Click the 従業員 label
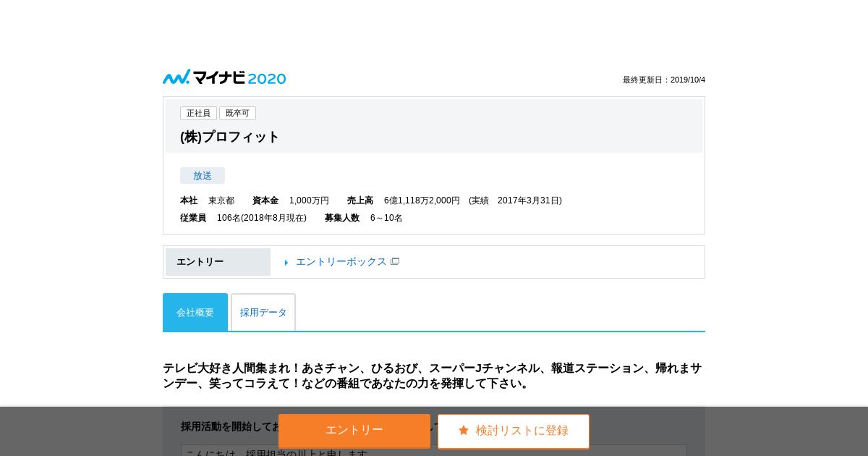868x456 pixels. click(x=193, y=218)
